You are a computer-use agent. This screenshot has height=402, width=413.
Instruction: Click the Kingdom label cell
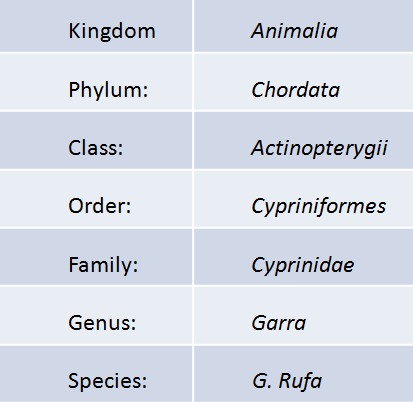tap(96, 26)
